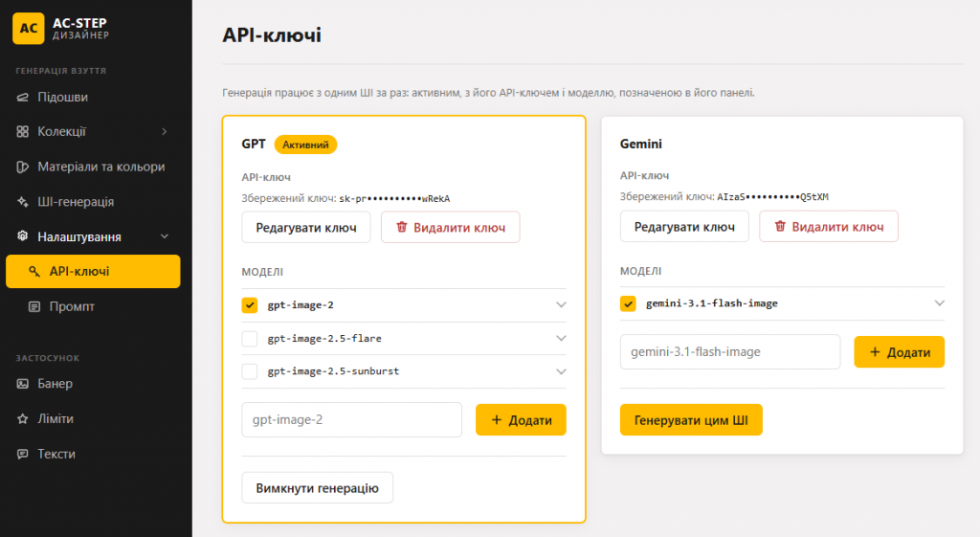This screenshot has width=980, height=537.
Task: Delete the GPT key with Видалити ключ
Action: click(x=451, y=228)
